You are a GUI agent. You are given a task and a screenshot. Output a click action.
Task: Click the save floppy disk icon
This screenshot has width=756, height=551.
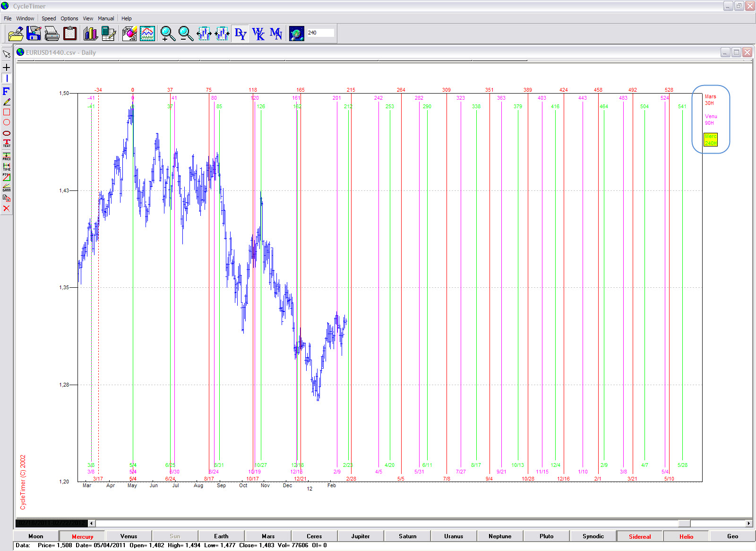coord(34,34)
